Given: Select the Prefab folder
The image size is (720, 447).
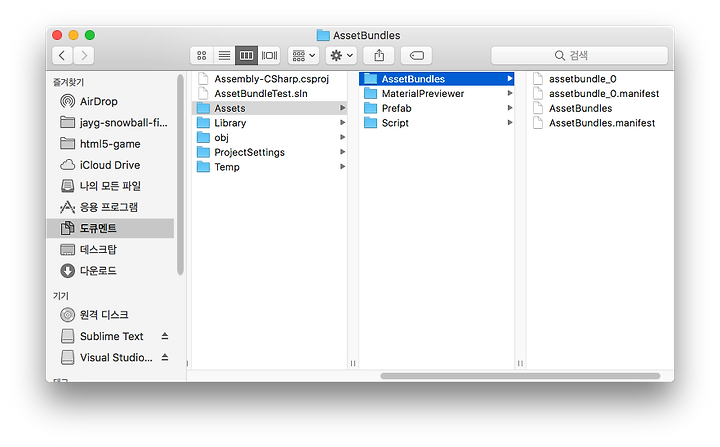Looking at the screenshot, I should click(436, 108).
